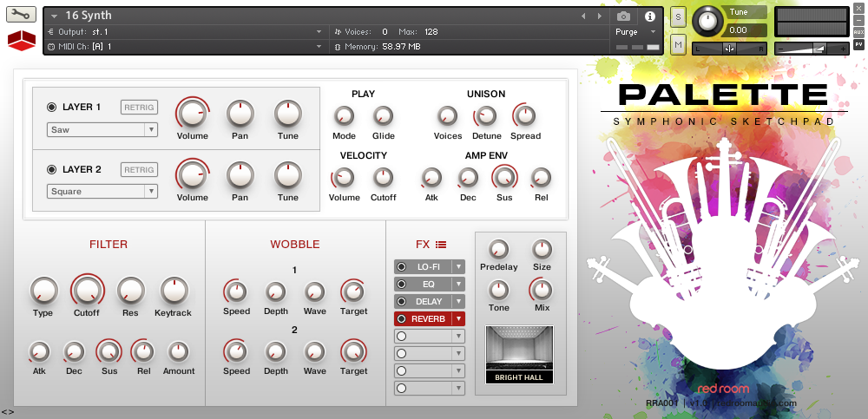Open the Purge dropdown menu
The height and width of the screenshot is (419, 868).
coord(635,32)
